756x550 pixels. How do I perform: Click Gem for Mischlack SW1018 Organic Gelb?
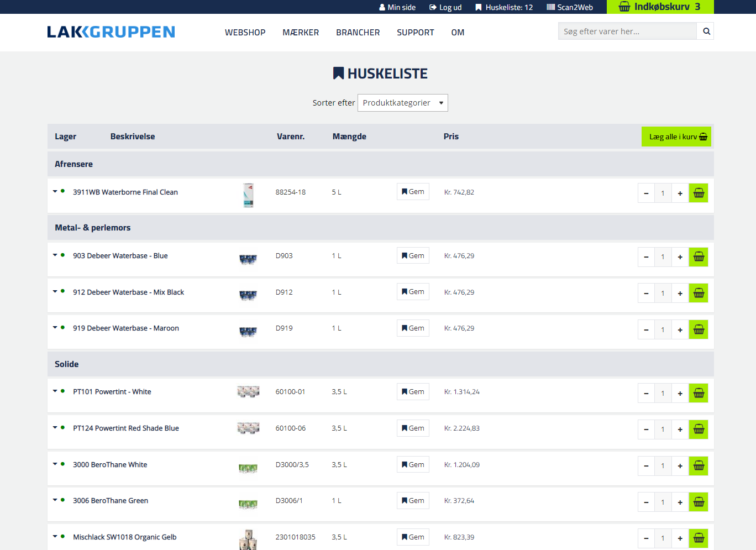pos(413,537)
